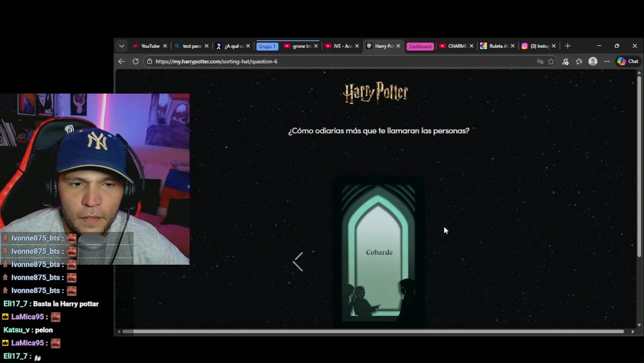644x363 pixels.
Task: Open the tab actions dropdown arrow
Action: 121,46
